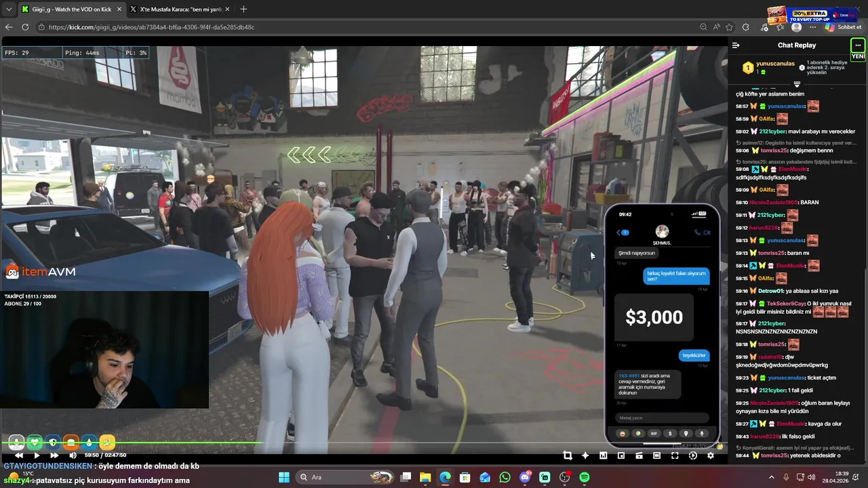Open a new browser tab
The image size is (868, 488).
[x=243, y=9]
